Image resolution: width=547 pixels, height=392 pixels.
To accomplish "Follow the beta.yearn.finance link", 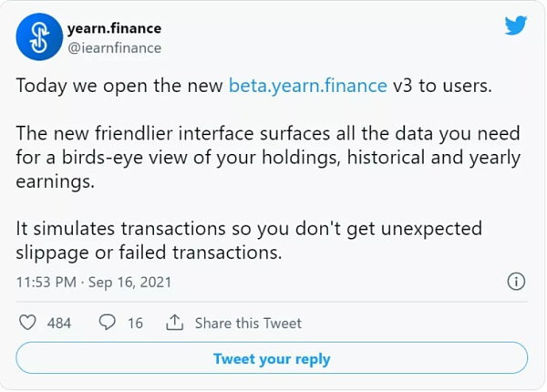I will (308, 86).
